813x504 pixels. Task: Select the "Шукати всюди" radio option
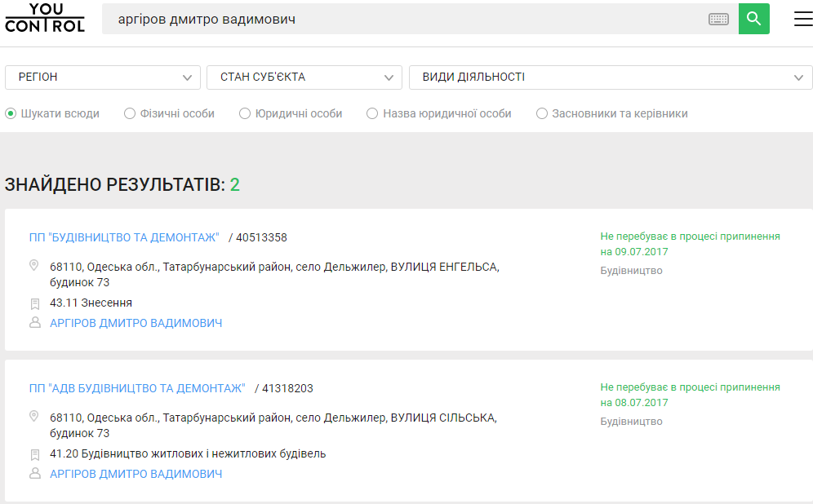pos(11,113)
